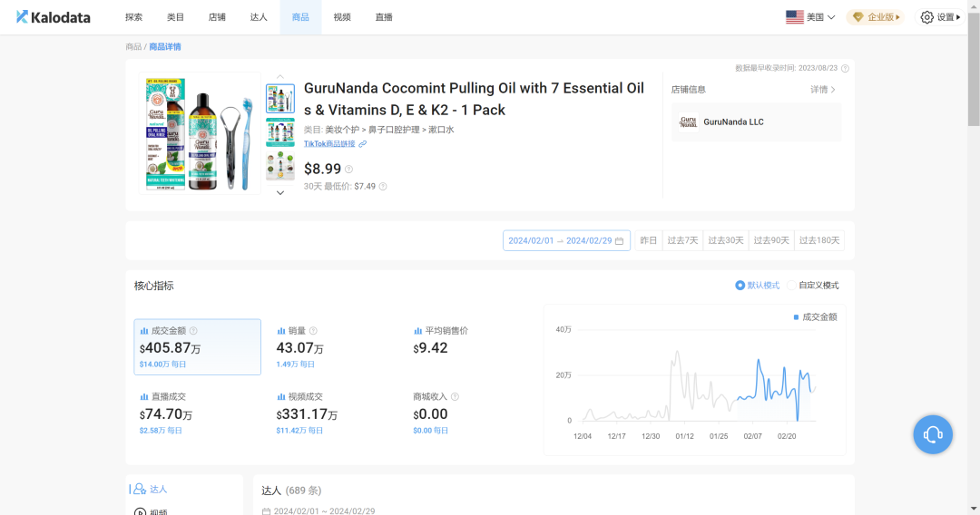Switch to the 达人 navigation tab
980x515 pixels.
tap(259, 17)
